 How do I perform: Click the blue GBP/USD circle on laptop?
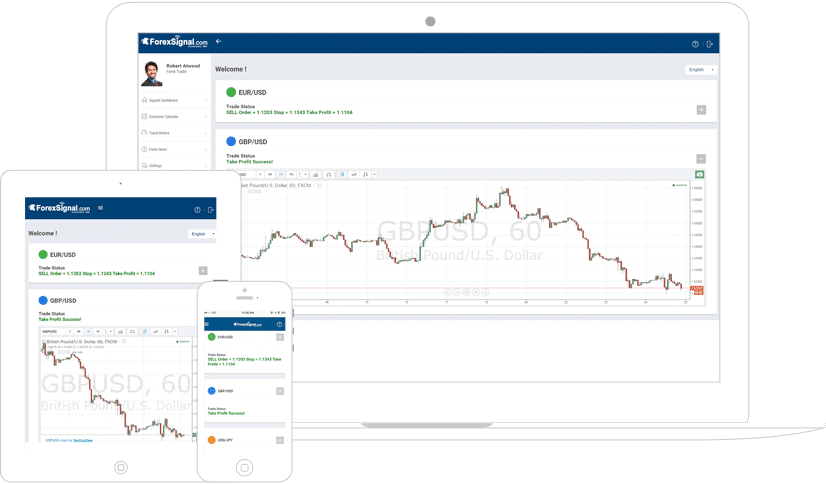tap(231, 141)
